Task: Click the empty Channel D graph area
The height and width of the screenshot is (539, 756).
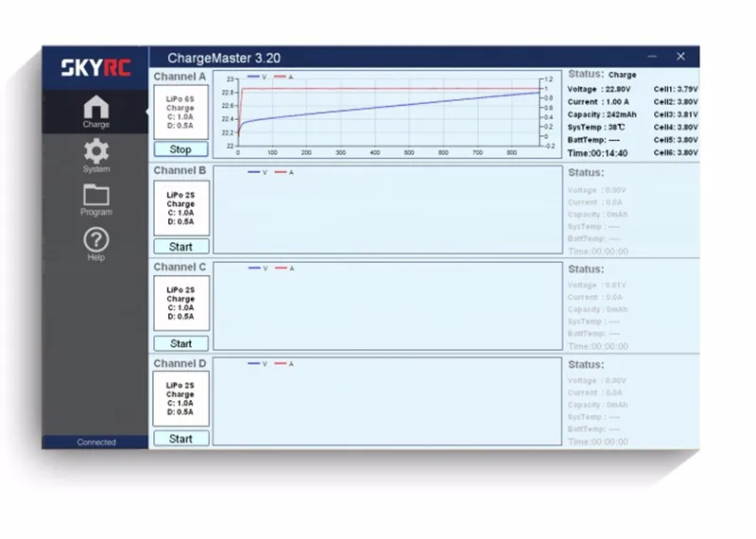Action: [387, 401]
